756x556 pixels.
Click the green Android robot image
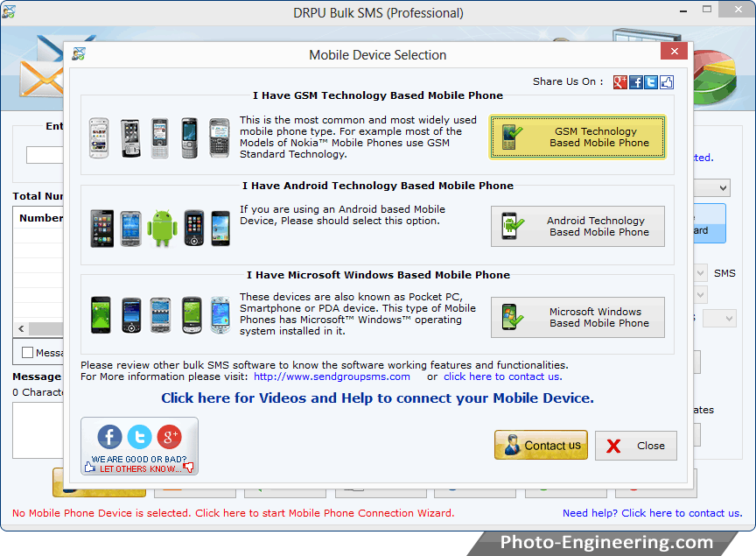(162, 229)
